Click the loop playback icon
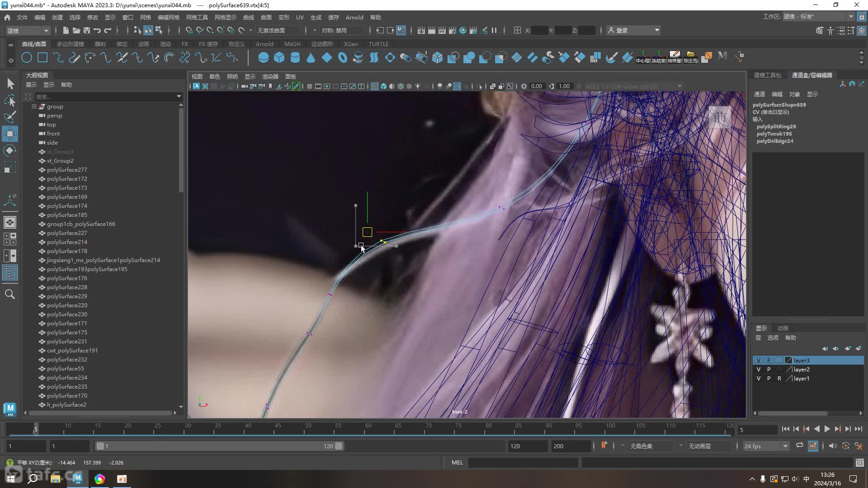Screen dimensions: 868x488 800,446
